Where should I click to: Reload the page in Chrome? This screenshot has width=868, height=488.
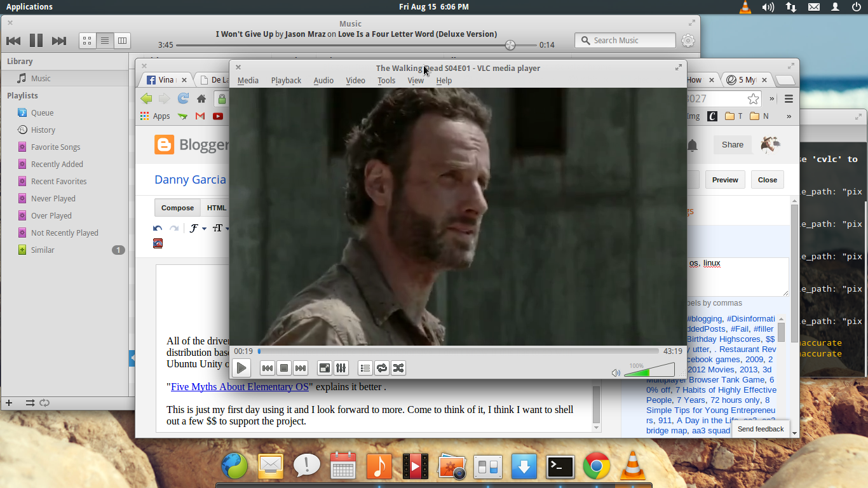(x=183, y=98)
